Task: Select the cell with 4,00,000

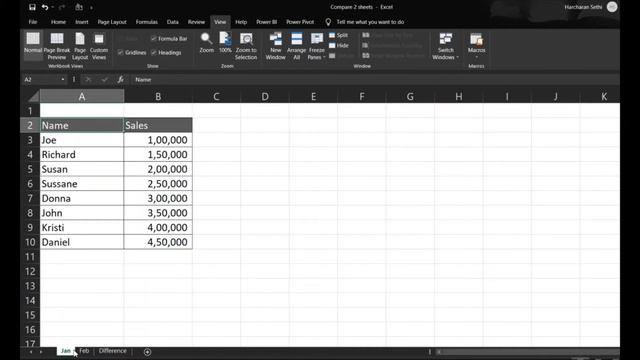Action: click(x=158, y=227)
